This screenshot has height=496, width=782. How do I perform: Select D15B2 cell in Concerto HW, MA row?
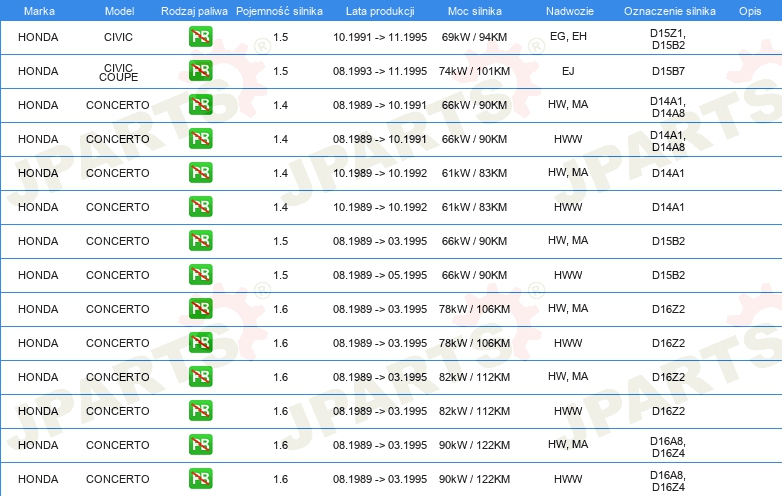click(668, 241)
